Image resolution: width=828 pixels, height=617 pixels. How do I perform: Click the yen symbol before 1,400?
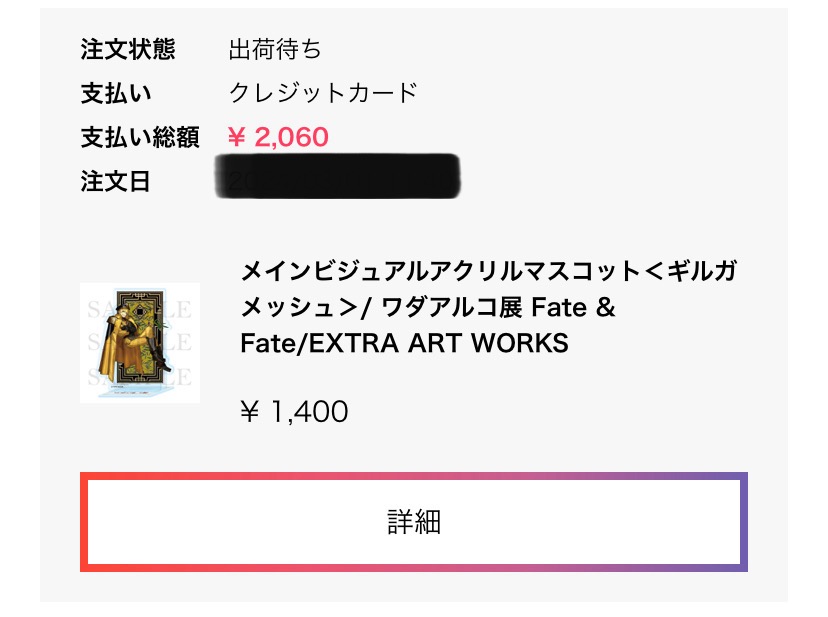249,411
